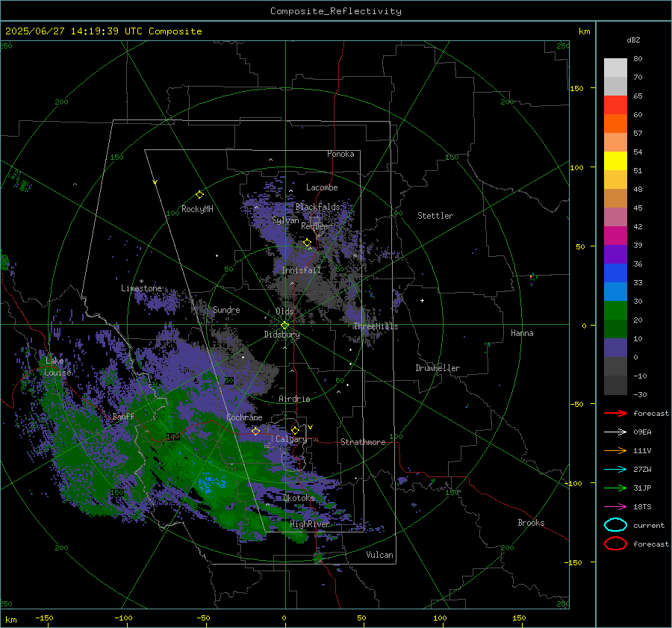The image size is (672, 628).
Task: Click the HighRiver city label
Action: coord(310,524)
